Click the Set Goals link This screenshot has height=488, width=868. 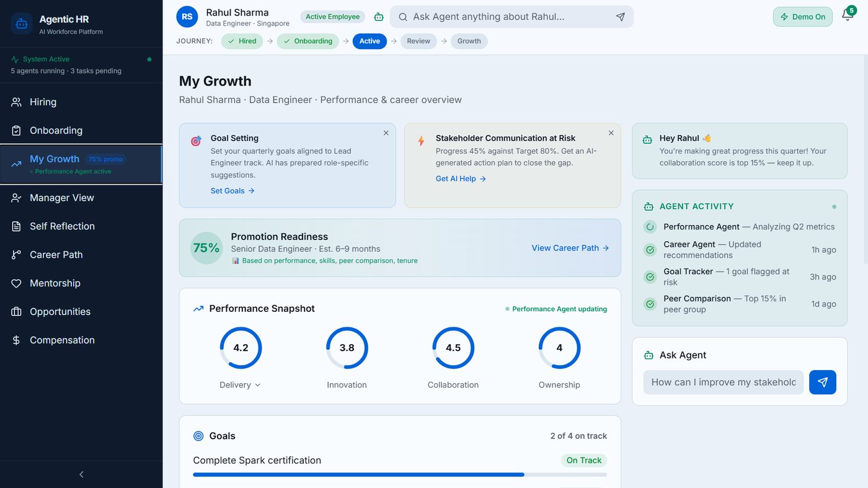(x=232, y=191)
